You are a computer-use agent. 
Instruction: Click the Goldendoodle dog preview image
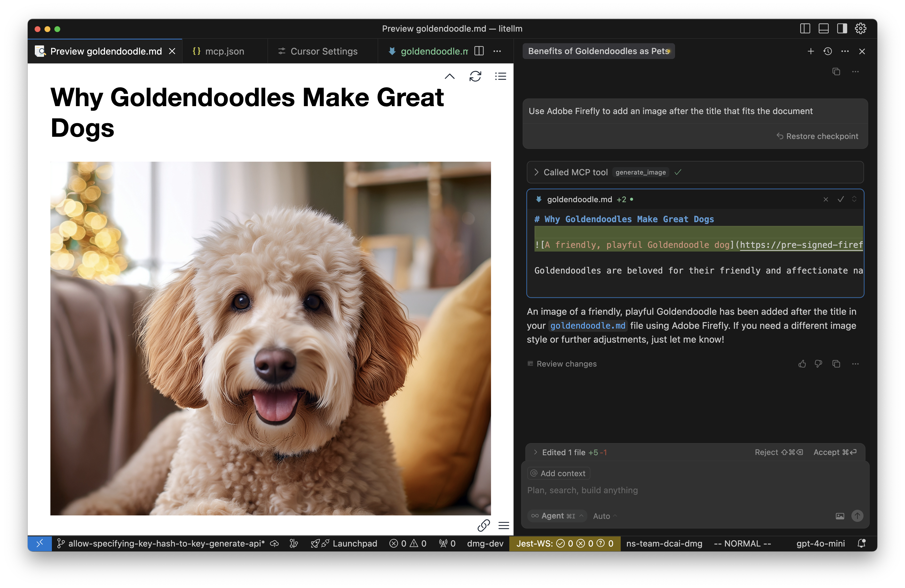click(270, 338)
